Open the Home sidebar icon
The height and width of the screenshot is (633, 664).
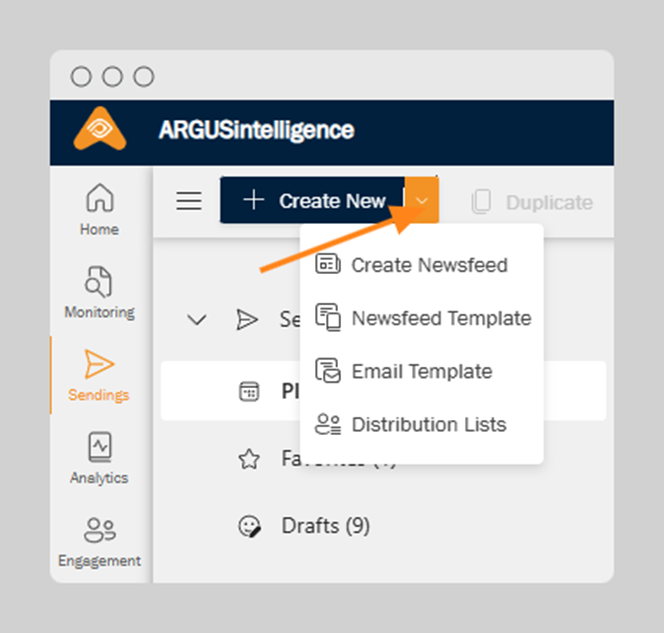99,209
